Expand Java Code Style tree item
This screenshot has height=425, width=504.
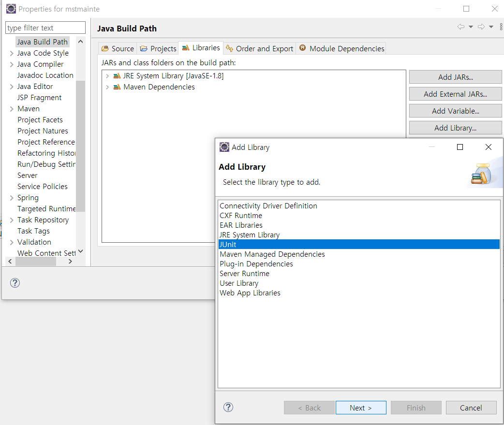click(12, 53)
